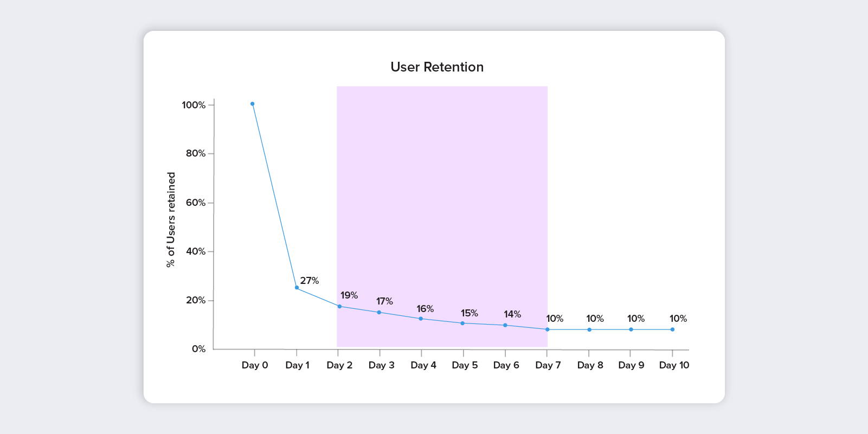Viewport: 868px width, 434px height.
Task: Click the 19% value label
Action: 349,295
